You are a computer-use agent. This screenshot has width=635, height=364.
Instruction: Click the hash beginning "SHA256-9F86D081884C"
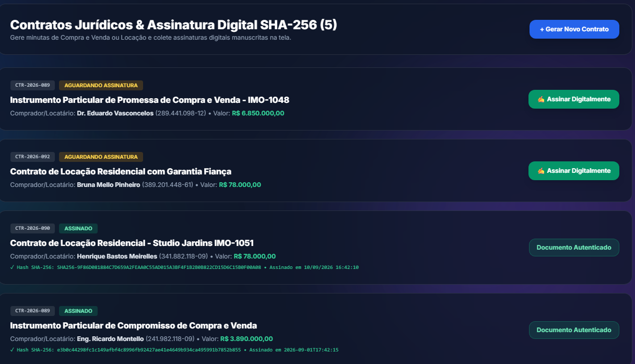point(159,267)
